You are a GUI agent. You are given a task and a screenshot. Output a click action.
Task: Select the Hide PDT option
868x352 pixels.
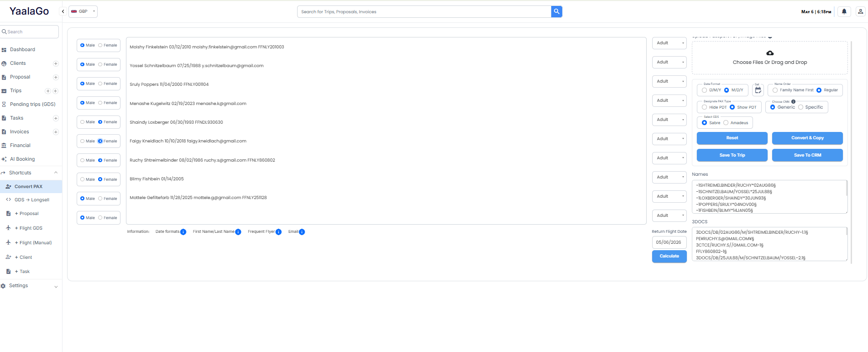(x=704, y=107)
